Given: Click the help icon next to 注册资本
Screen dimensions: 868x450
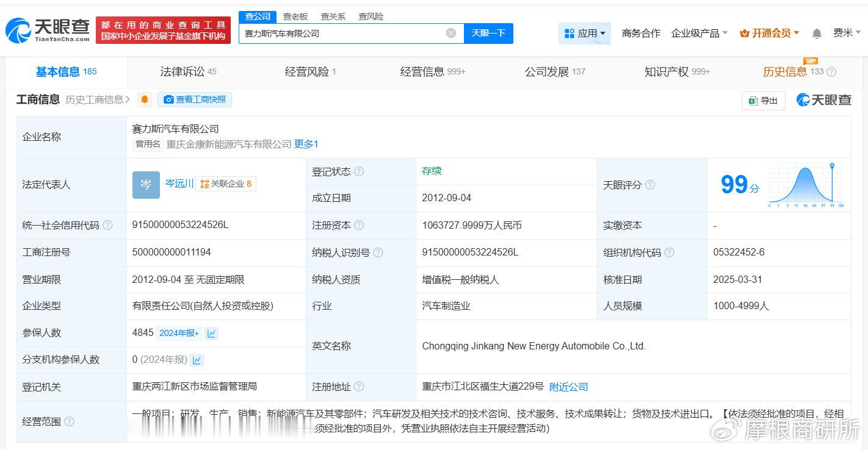Looking at the screenshot, I should point(359,225).
